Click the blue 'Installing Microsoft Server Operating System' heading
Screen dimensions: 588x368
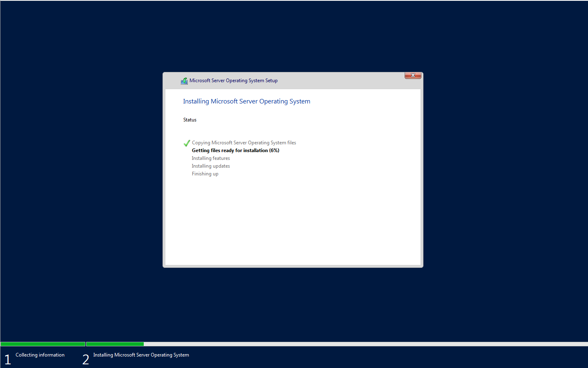click(246, 101)
